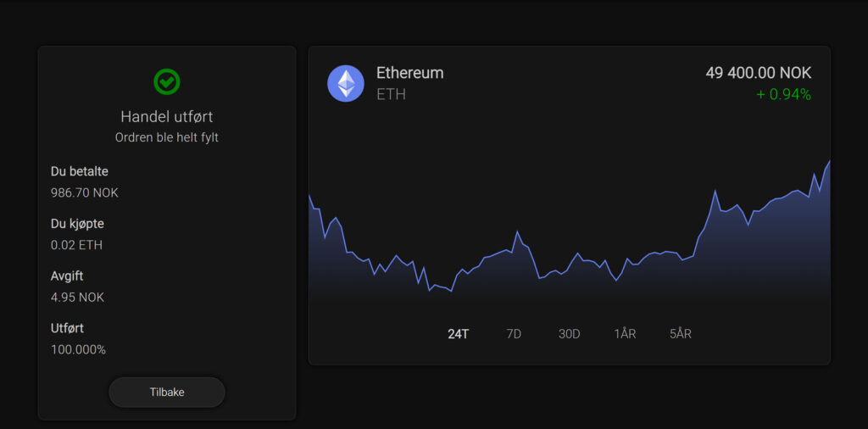This screenshot has width=868, height=429.
Task: Click the peak at the chart's right edge
Action: coord(828,162)
